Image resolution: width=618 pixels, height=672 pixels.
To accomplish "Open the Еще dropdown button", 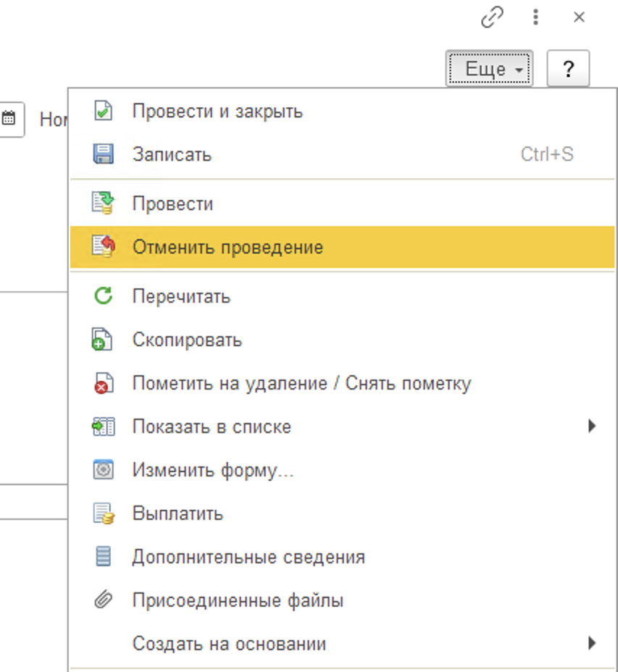I will [x=489, y=69].
